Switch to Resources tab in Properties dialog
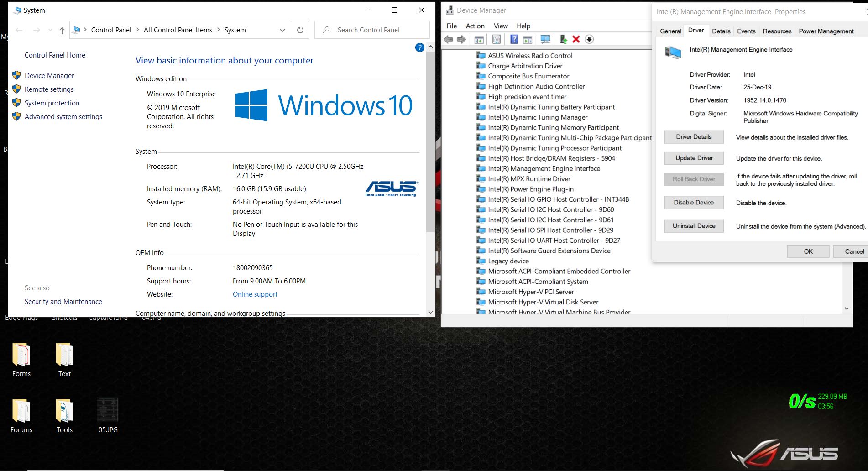This screenshot has height=471, width=868. (x=777, y=31)
